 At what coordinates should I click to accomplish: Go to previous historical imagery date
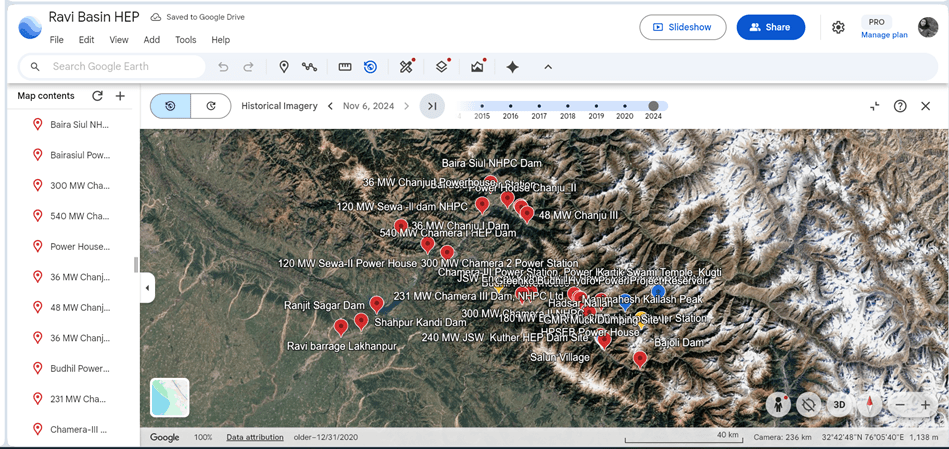click(330, 106)
